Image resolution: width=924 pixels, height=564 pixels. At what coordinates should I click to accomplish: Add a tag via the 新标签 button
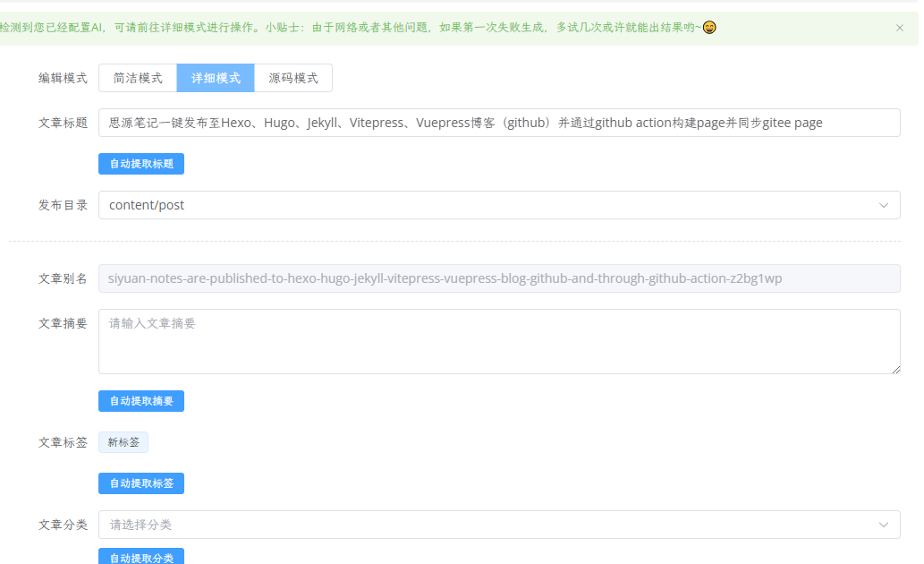(x=123, y=441)
